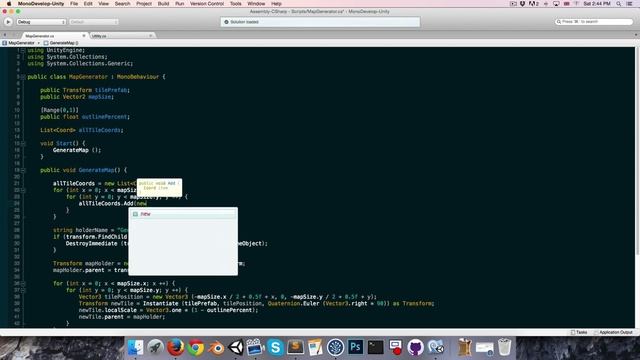
Task: Open MonoDevelop-Unity from the Dock
Action: [x=435, y=347]
